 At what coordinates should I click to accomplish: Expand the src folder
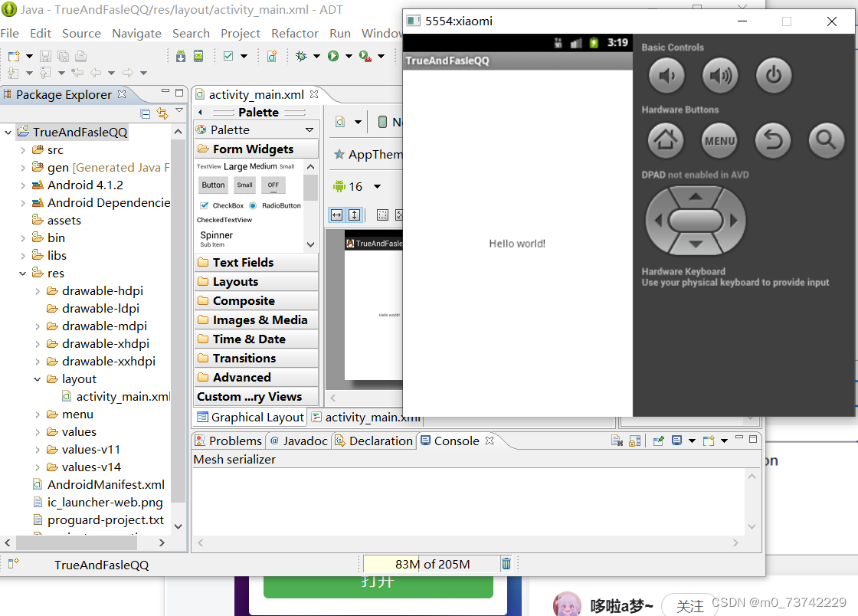(x=23, y=150)
